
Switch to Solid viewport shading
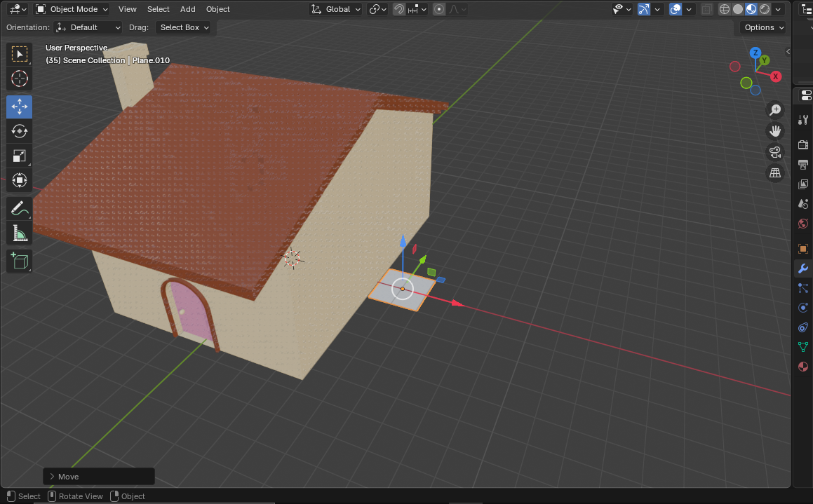tap(738, 9)
